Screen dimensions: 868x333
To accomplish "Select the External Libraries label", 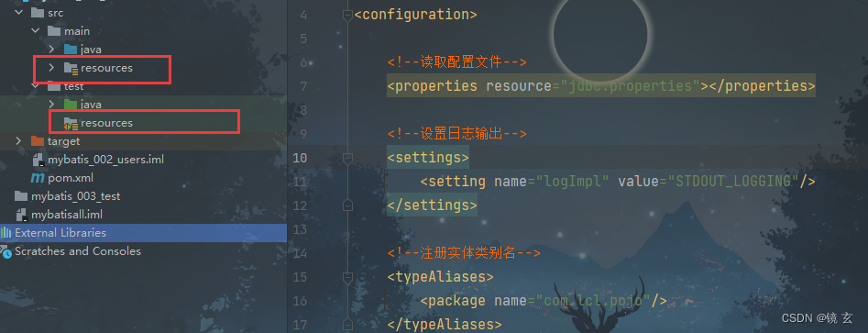I will tap(60, 233).
